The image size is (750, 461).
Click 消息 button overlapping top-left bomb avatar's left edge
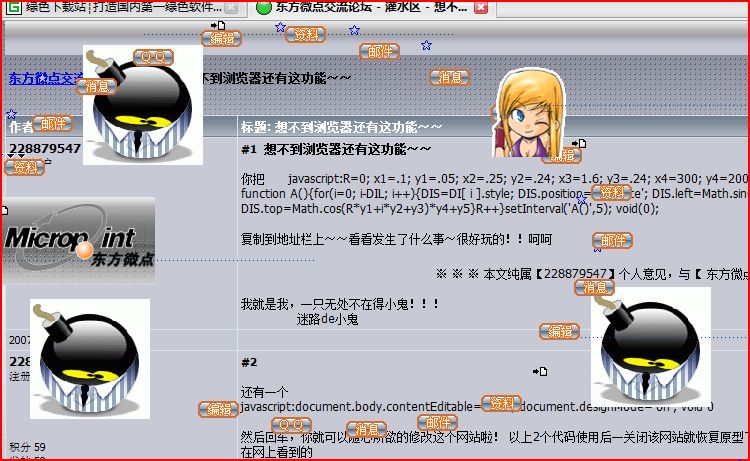(x=97, y=87)
